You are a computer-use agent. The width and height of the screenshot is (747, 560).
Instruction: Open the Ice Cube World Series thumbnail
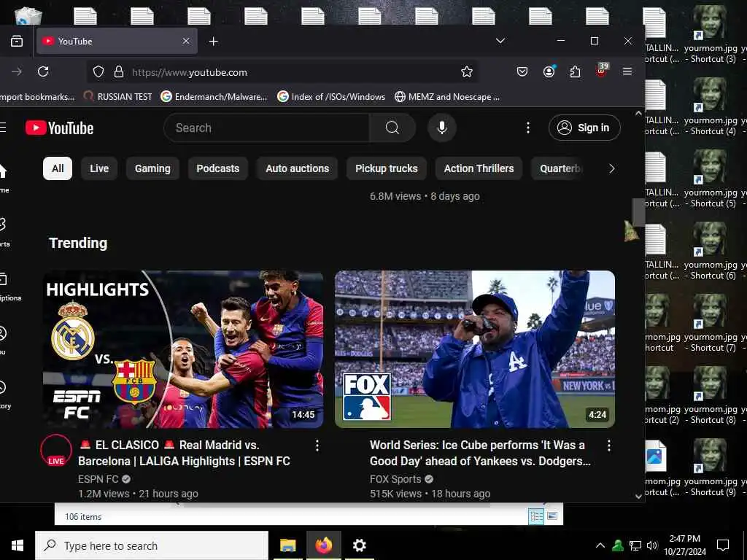click(x=474, y=349)
